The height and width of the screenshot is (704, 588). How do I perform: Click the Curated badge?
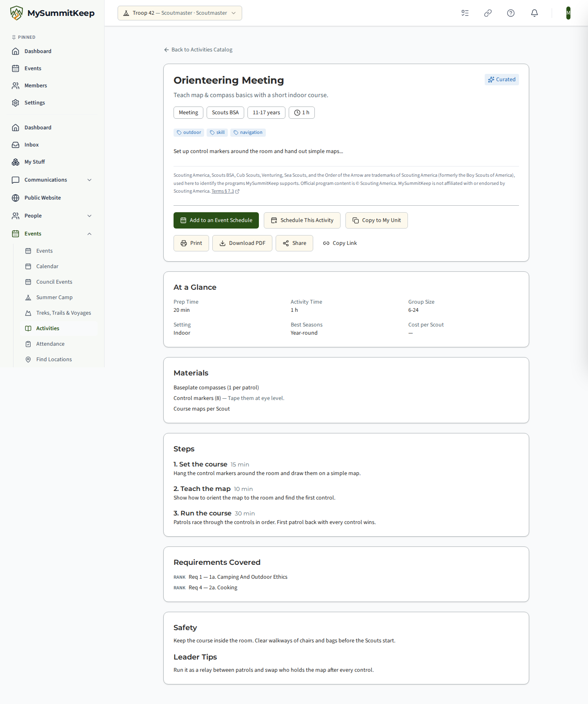coord(502,80)
